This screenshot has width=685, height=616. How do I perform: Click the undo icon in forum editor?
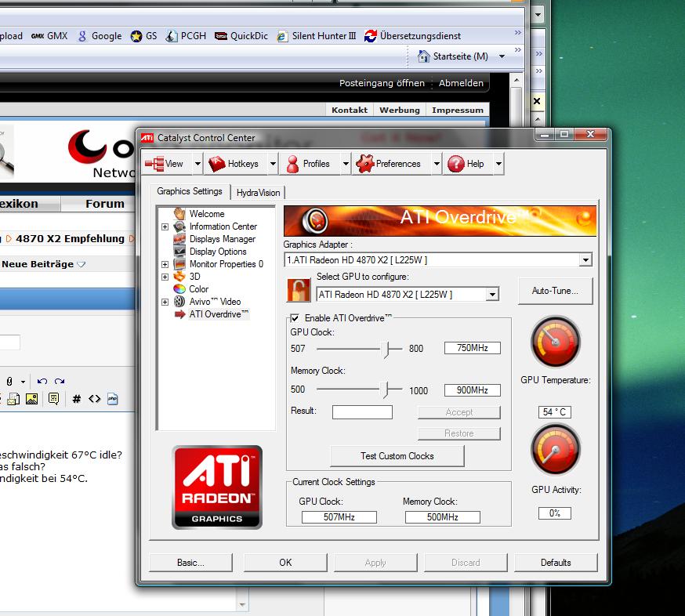tap(42, 381)
